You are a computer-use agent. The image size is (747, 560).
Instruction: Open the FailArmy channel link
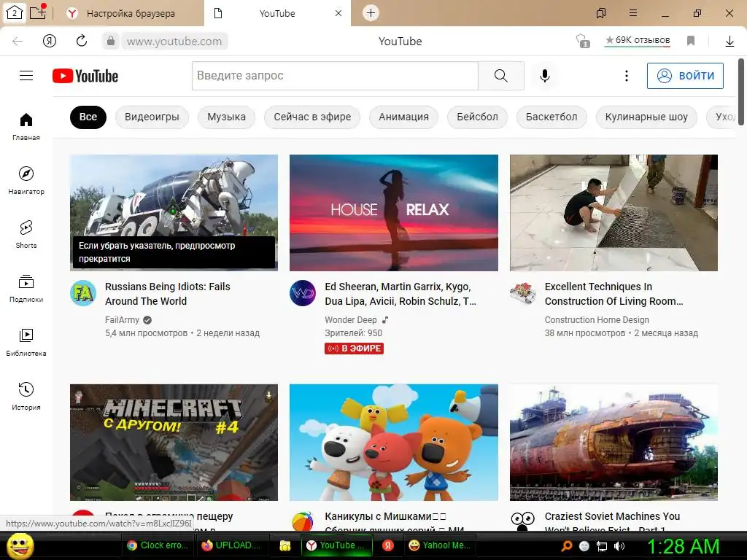123,320
